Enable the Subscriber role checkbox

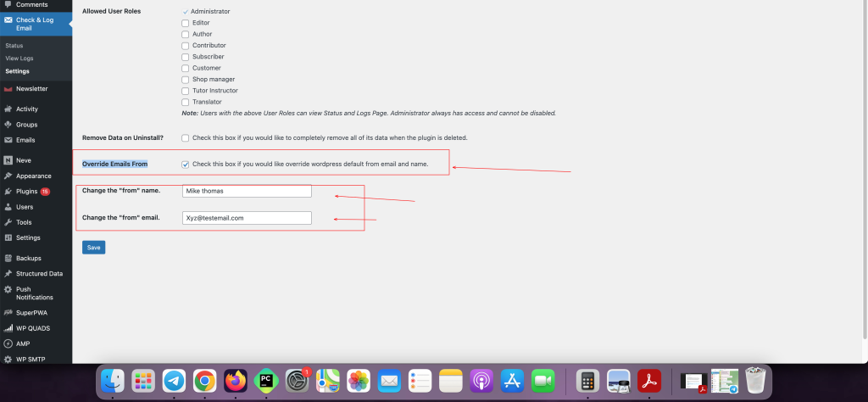pos(186,57)
